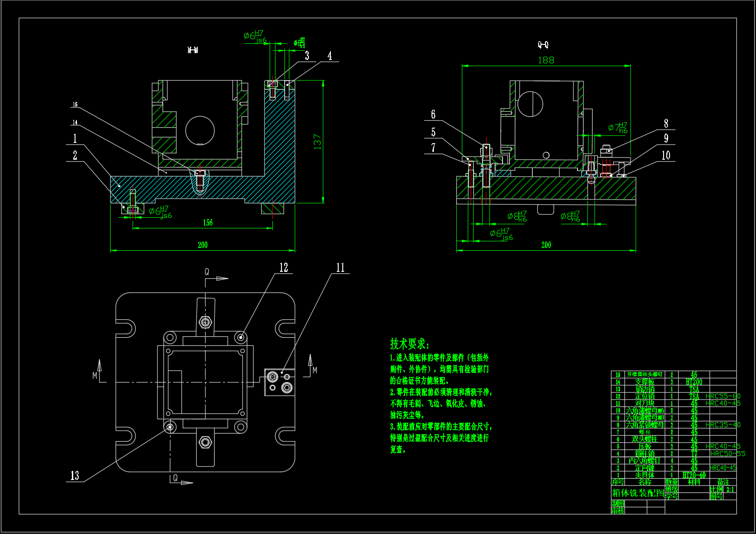Image resolution: width=756 pixels, height=534 pixels.
Task: Click the 对刀块 entry in parts list
Action: (644, 404)
